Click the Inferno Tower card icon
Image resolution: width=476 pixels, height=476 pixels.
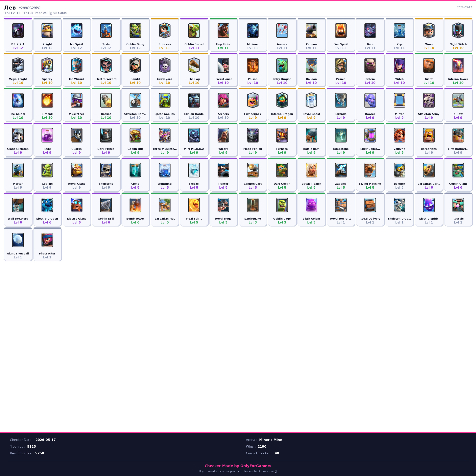click(458, 65)
